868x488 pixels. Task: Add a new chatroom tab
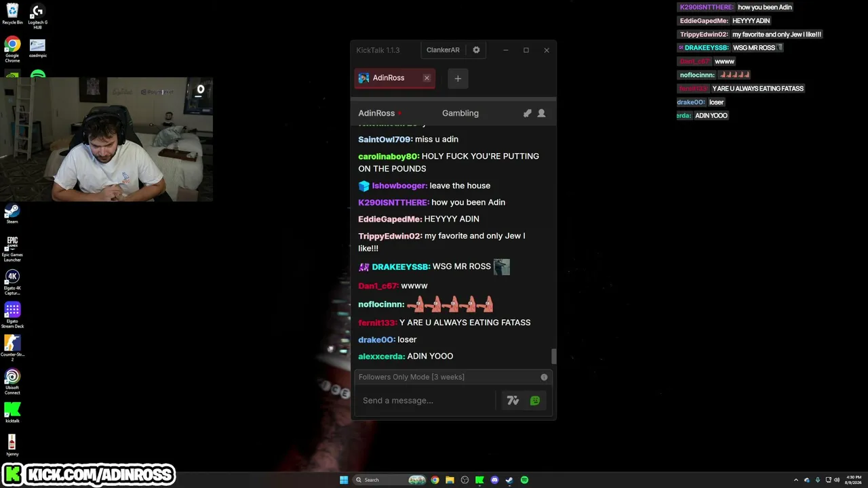458,79
